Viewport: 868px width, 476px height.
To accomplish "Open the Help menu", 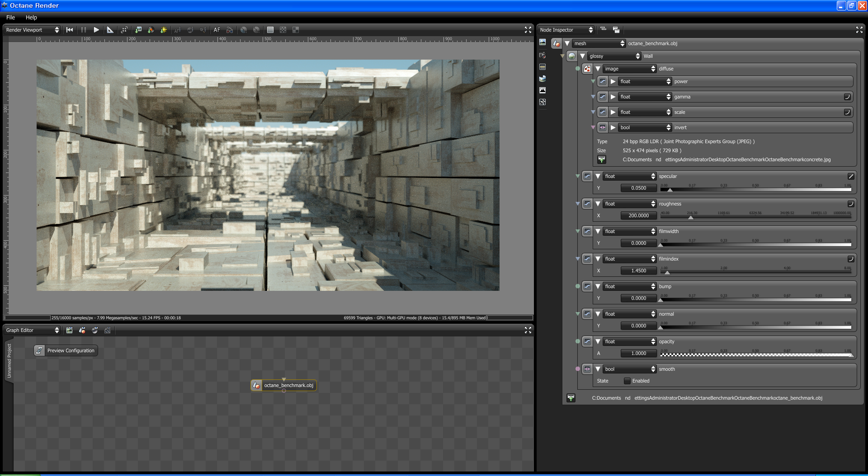I will pos(31,17).
